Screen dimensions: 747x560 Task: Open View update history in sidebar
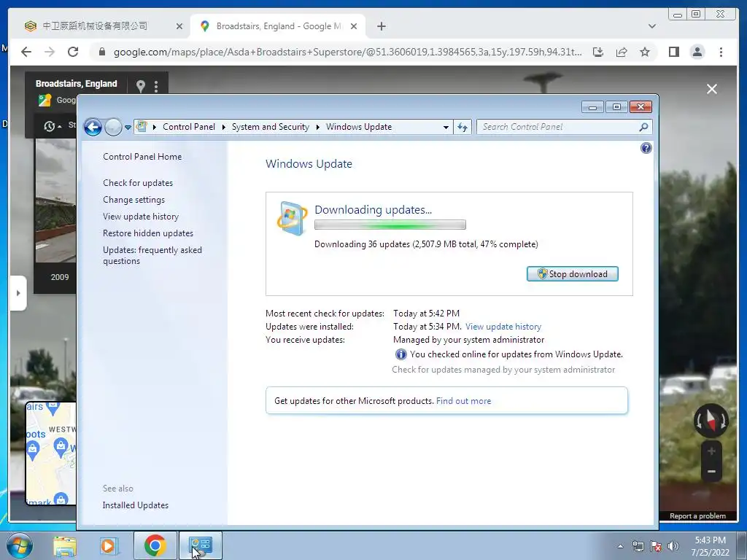tap(141, 216)
